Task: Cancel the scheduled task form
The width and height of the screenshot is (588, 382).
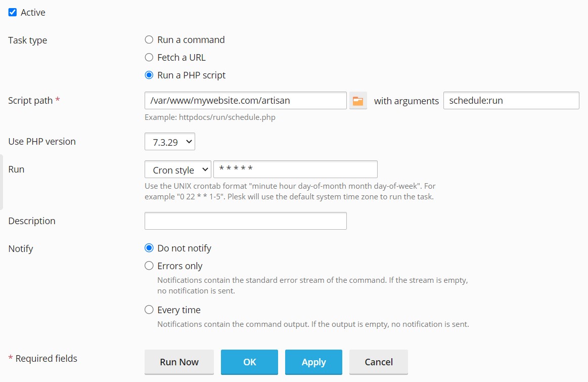Action: point(378,362)
